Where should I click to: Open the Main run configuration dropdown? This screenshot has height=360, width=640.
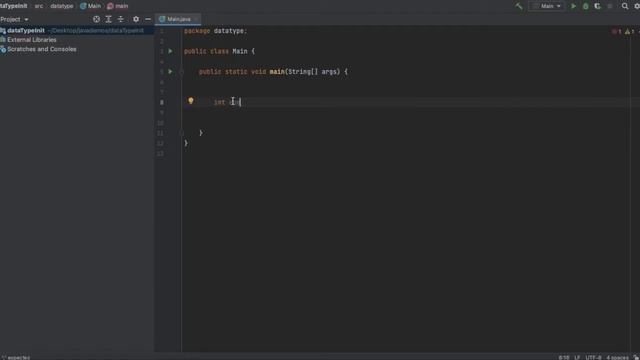pos(547,6)
